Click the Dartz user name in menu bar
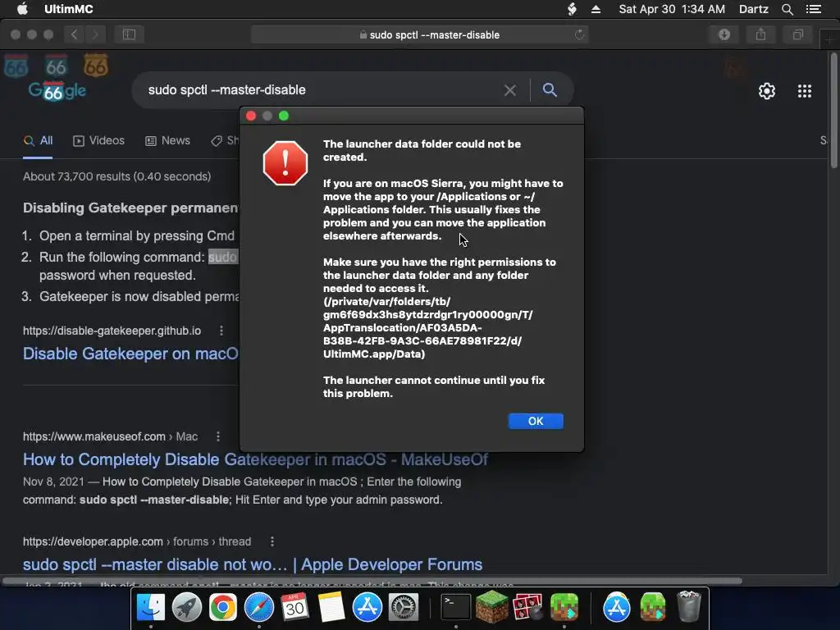840x630 pixels. tap(753, 9)
